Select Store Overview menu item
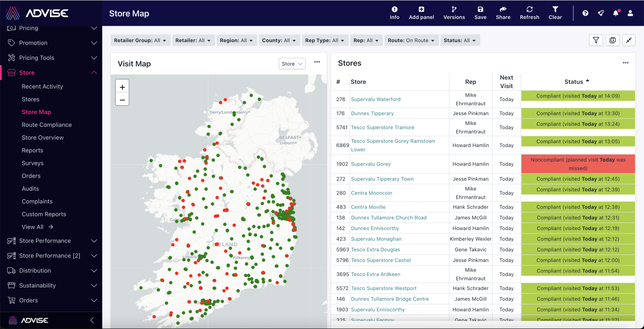The height and width of the screenshot is (329, 644). click(x=43, y=138)
